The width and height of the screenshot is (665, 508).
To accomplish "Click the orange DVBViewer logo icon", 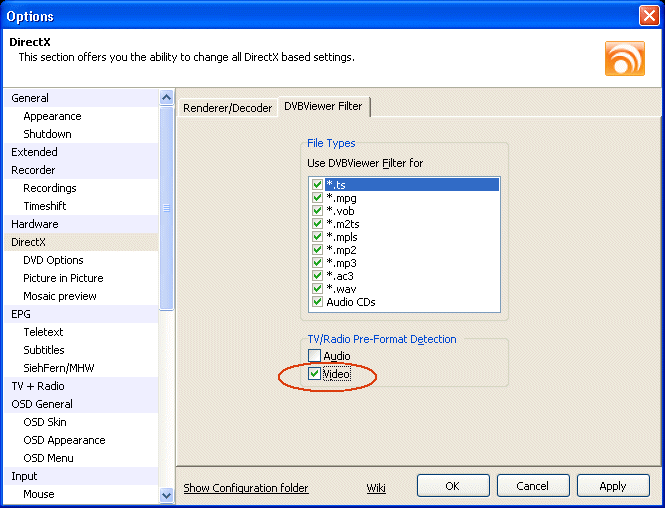I will point(624,59).
